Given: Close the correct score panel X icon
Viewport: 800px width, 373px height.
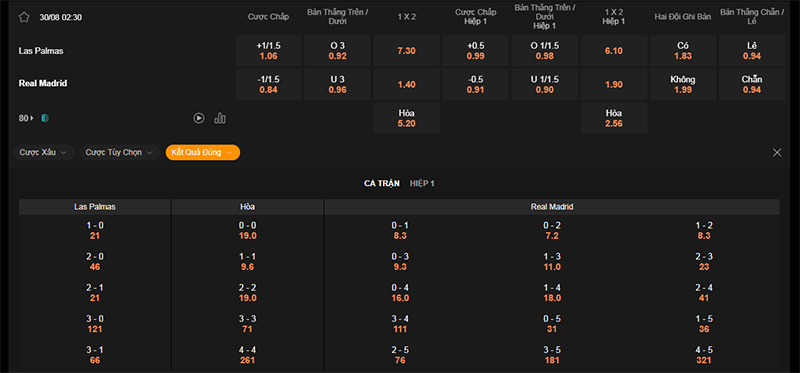Looking at the screenshot, I should click(777, 153).
